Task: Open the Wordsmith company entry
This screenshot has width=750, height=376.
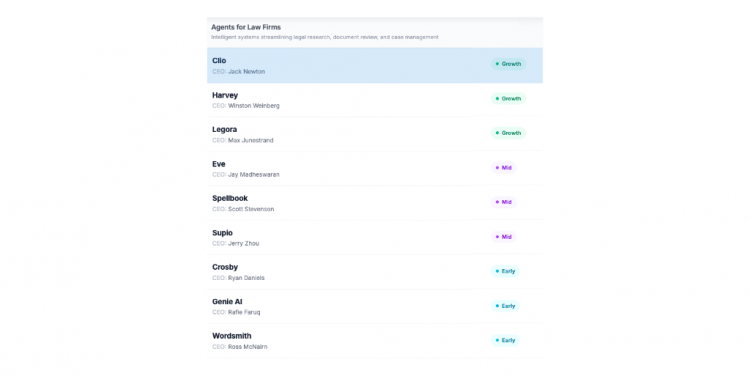Action: point(375,341)
